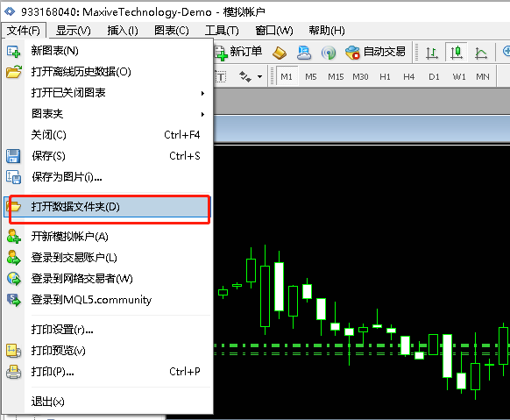Select 新图表(N) menu entry
Image resolution: width=510 pixels, height=420 pixels.
(x=107, y=51)
